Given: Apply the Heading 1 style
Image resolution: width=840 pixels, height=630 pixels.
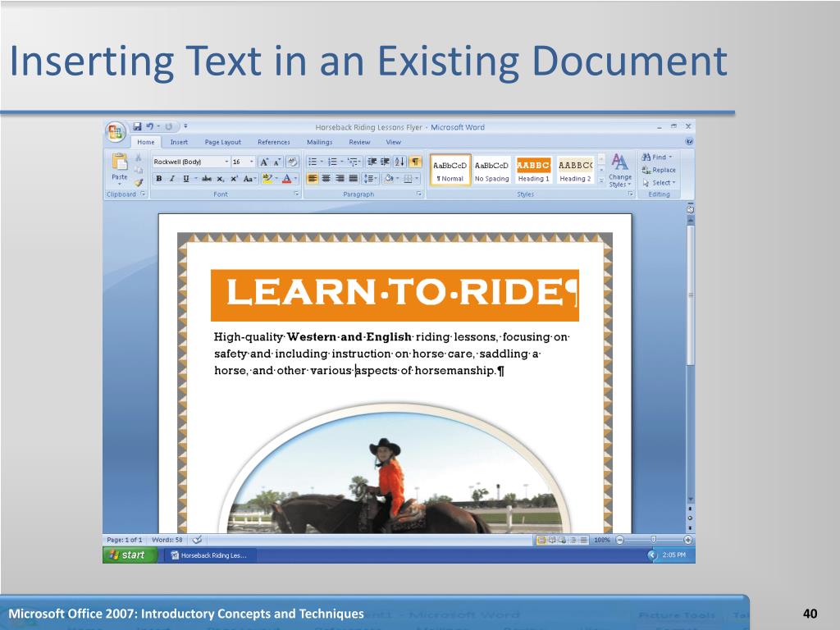Looking at the screenshot, I should coord(533,171).
